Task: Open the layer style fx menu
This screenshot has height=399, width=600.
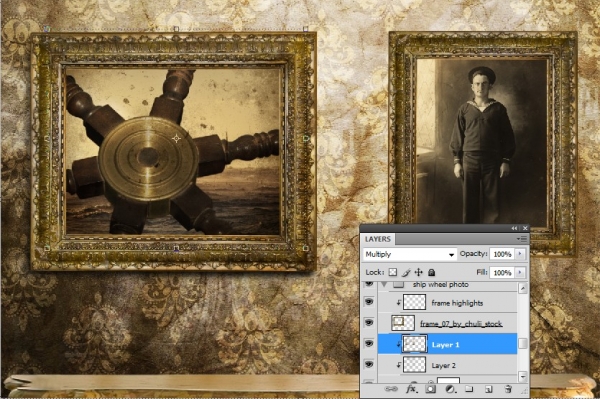Action: click(411, 389)
